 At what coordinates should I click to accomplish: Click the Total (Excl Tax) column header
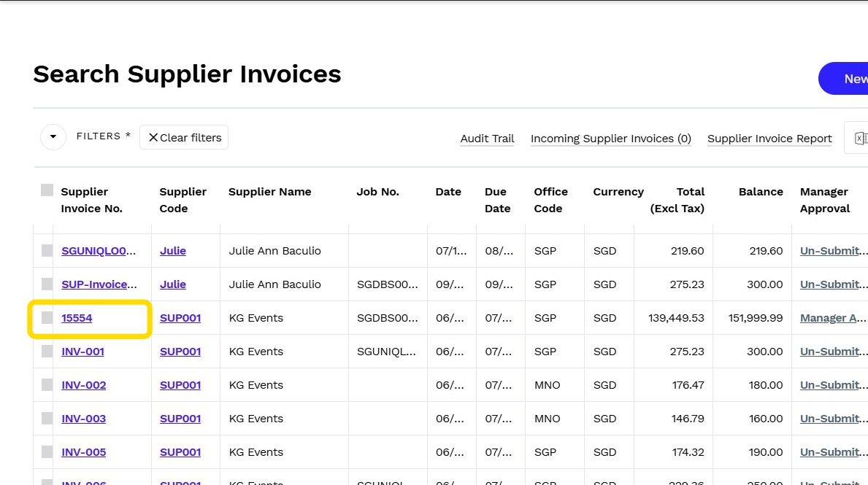click(677, 200)
